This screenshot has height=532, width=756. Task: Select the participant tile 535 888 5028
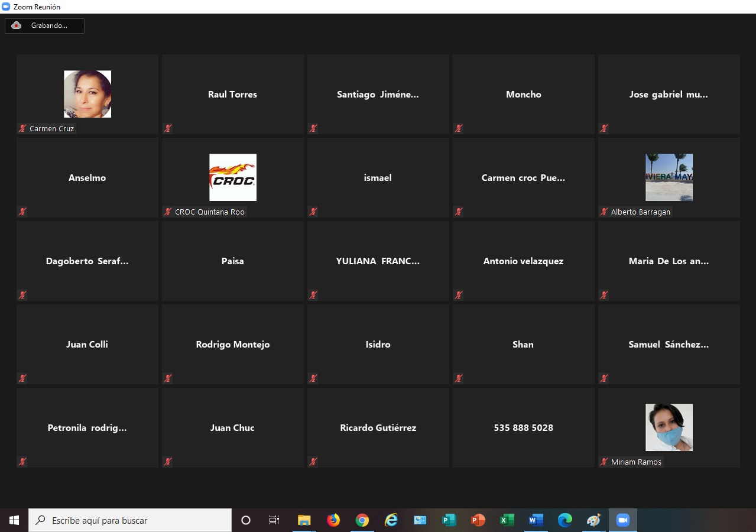tap(523, 427)
